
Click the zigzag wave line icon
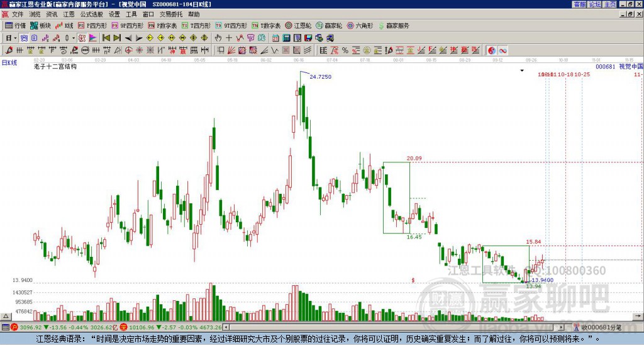274,50
